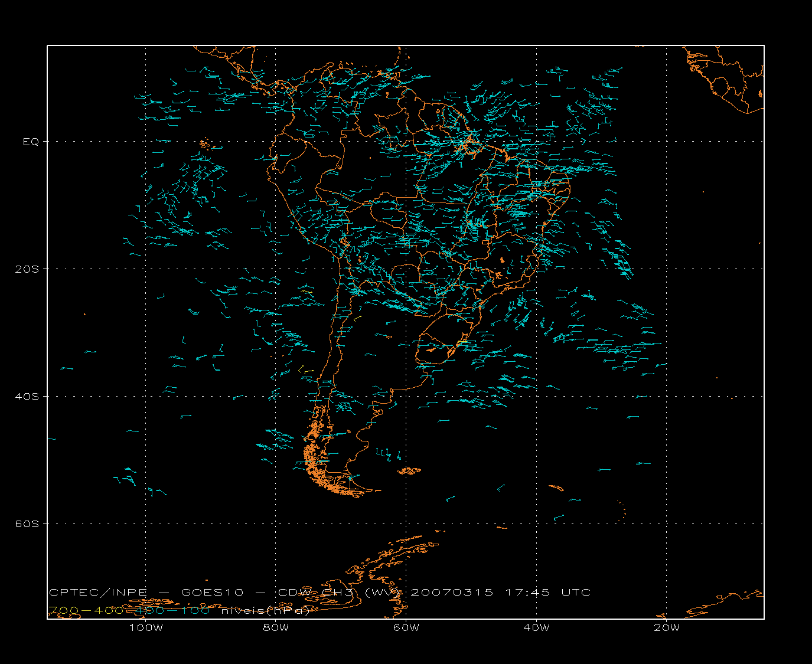Click the 60W longitude label

[x=406, y=627]
